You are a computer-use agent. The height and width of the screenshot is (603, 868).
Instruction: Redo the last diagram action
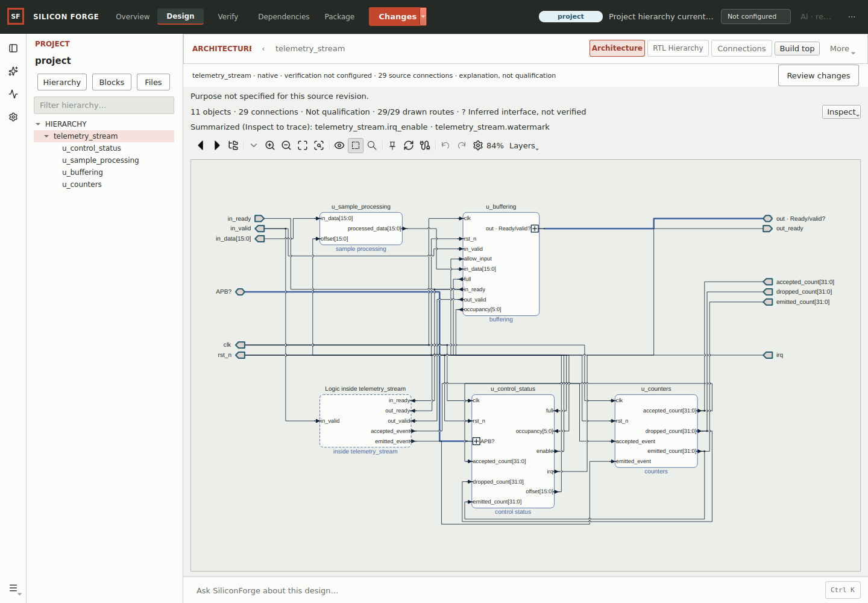pos(462,145)
